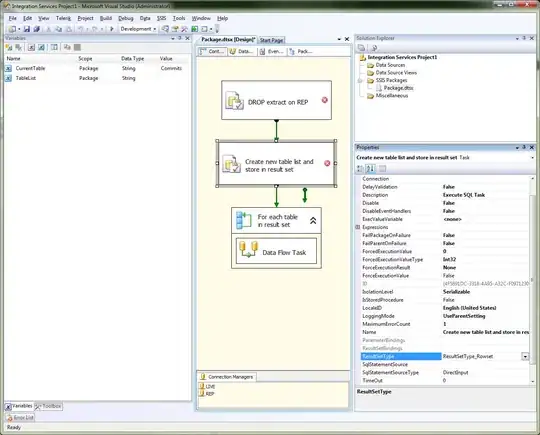Select the TableList variable row
Screen dimensions: 540x435
(97, 78)
